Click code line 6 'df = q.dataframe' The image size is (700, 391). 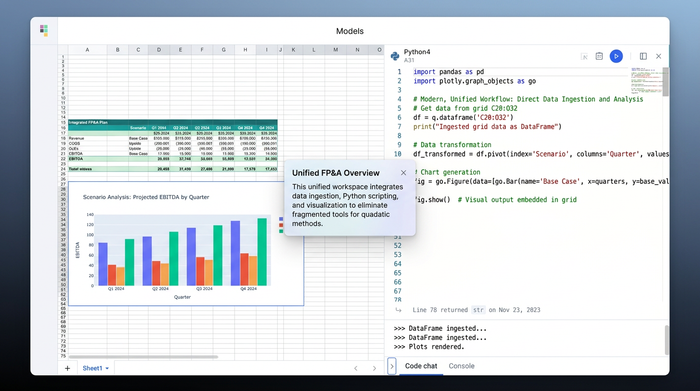point(463,117)
